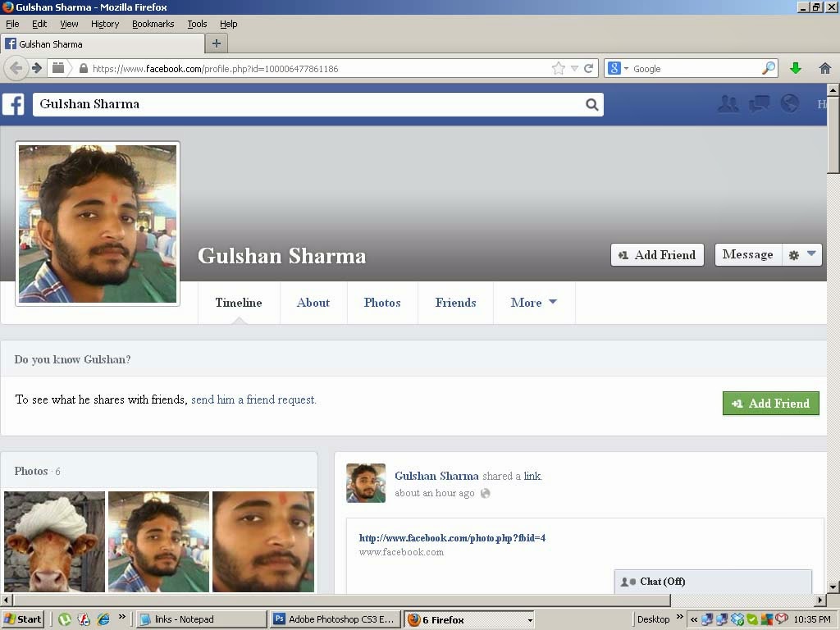Open the Edit menu
This screenshot has width=840, height=630.
[39, 24]
